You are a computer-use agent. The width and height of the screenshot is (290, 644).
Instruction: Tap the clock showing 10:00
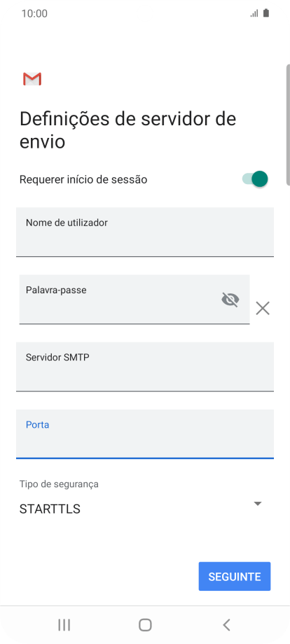(x=34, y=13)
